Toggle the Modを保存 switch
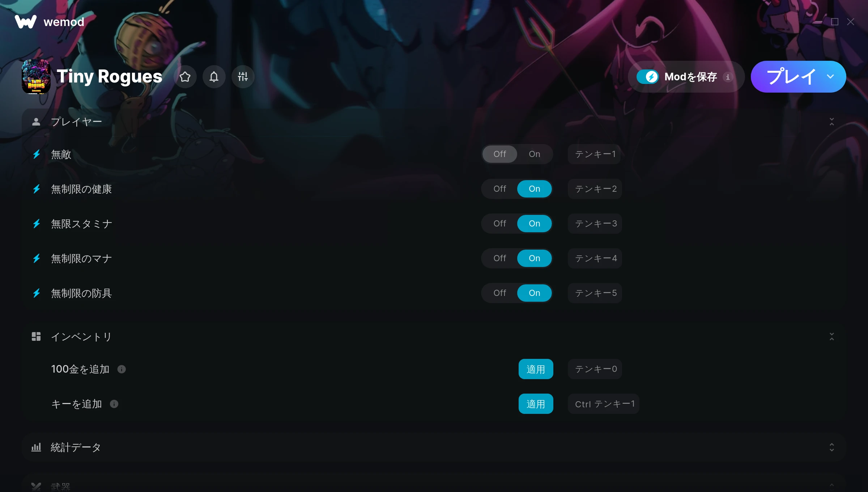868x492 pixels. 647,77
